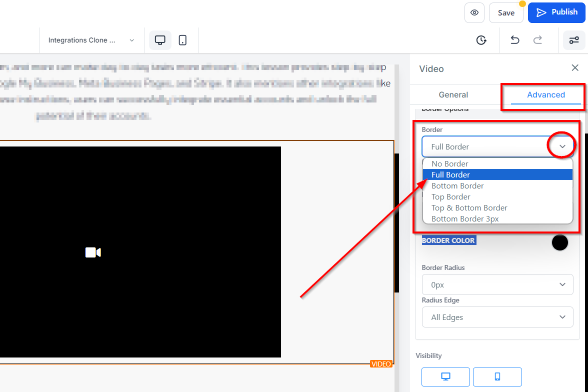The height and width of the screenshot is (392, 588).
Task: Open the settings sliders icon
Action: point(574,40)
